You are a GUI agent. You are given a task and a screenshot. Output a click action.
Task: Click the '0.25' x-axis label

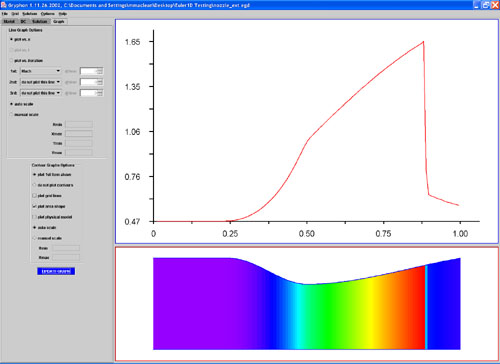tap(230, 234)
